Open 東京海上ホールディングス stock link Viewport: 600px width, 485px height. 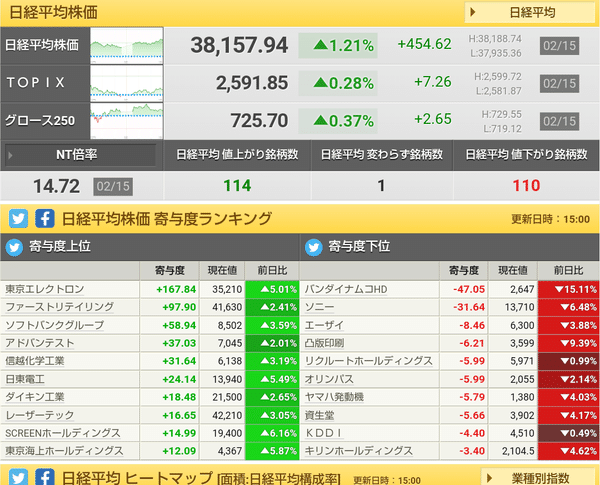(64, 451)
